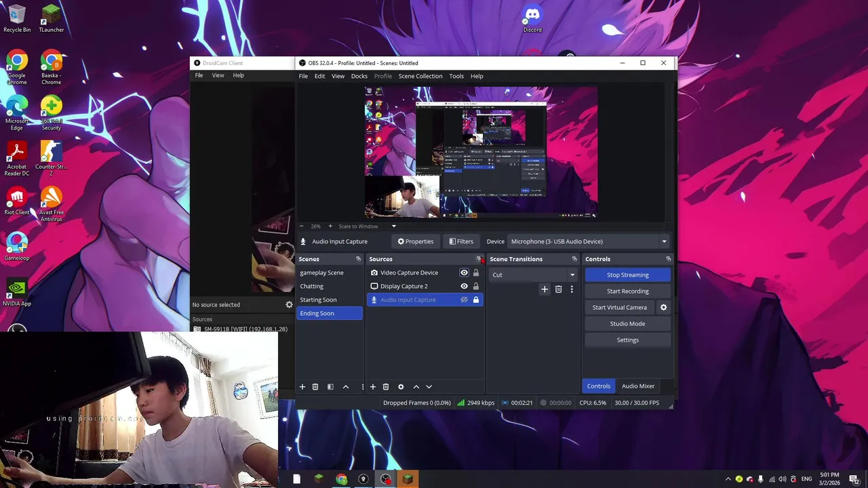Open OBS Edit menu
This screenshot has height=488, width=868.
319,76
